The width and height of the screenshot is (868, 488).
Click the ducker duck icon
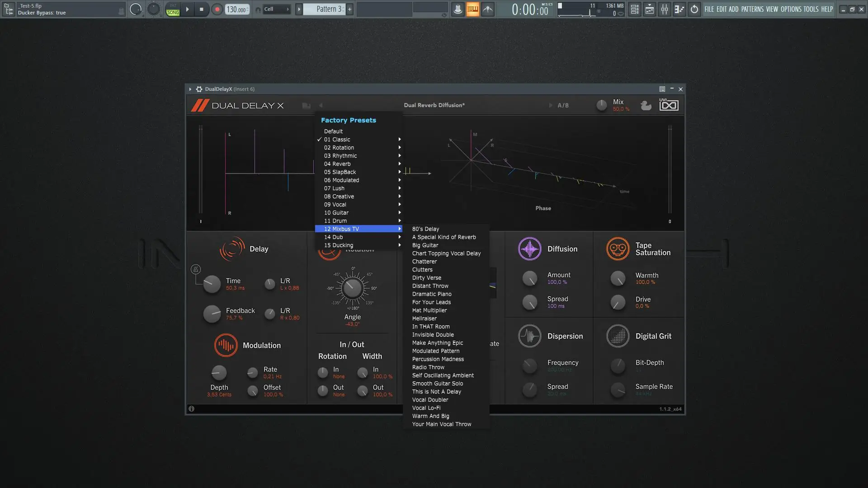(x=646, y=105)
